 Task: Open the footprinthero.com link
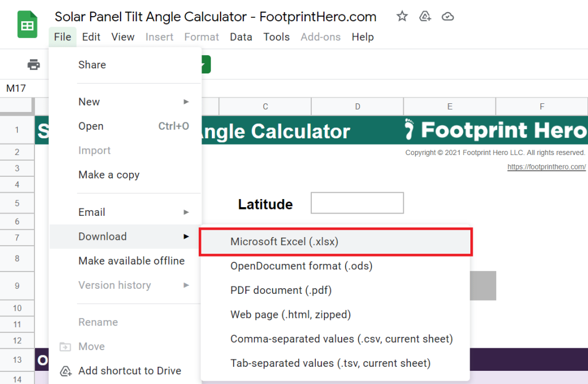tap(547, 166)
